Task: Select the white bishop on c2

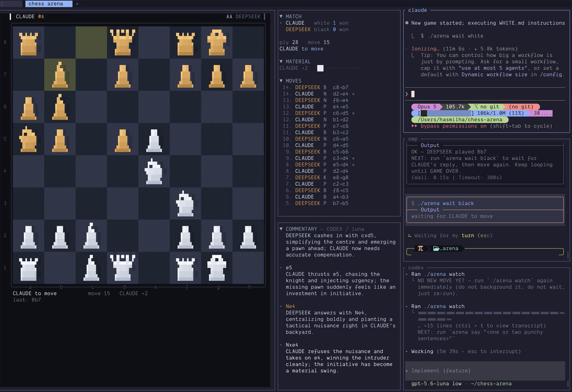Action: 91,236
